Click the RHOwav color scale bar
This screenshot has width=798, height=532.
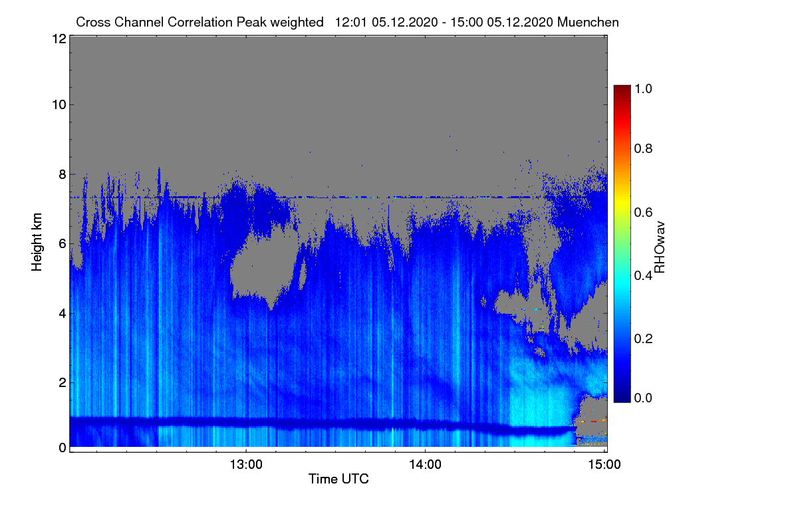(x=621, y=243)
